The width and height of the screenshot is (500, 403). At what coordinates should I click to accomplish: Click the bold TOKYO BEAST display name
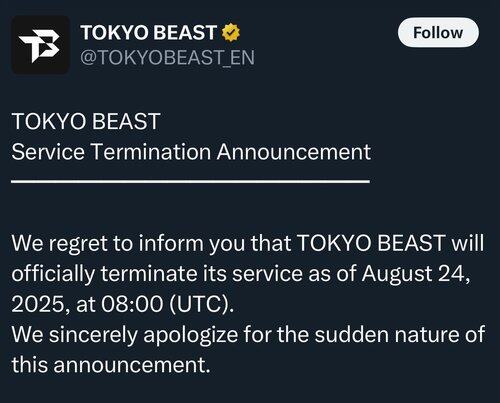(x=149, y=33)
